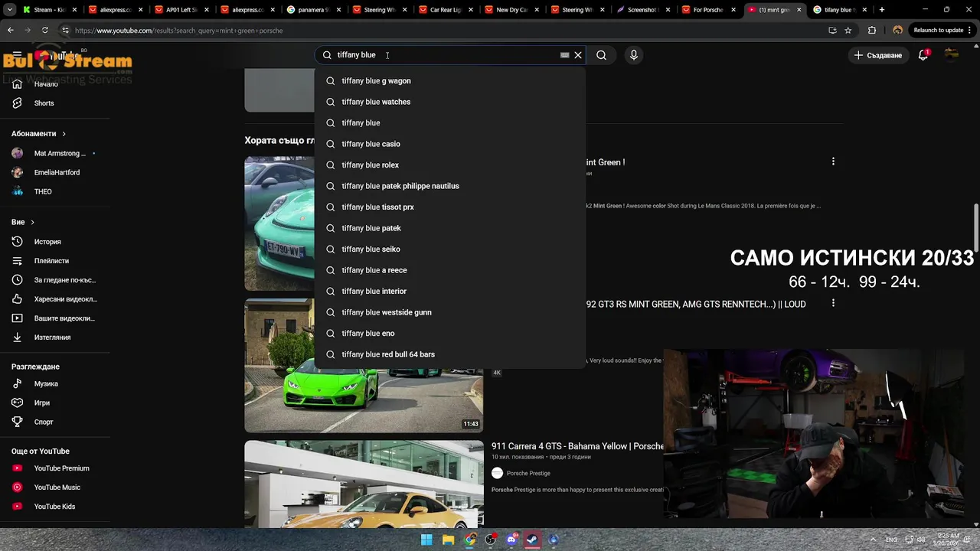This screenshot has height=551, width=980.
Task: Expand the Вие section chevron
Action: point(32,222)
